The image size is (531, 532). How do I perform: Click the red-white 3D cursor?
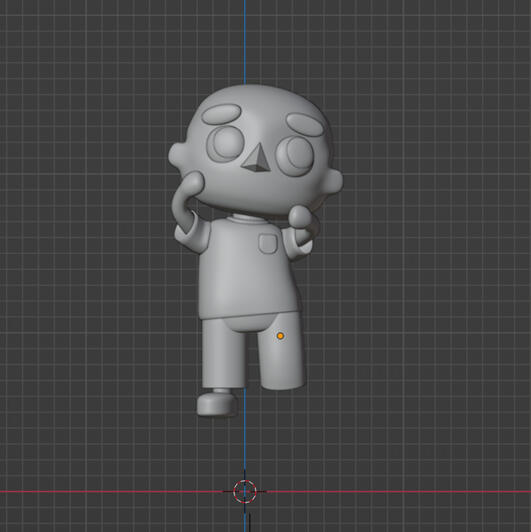point(245,491)
